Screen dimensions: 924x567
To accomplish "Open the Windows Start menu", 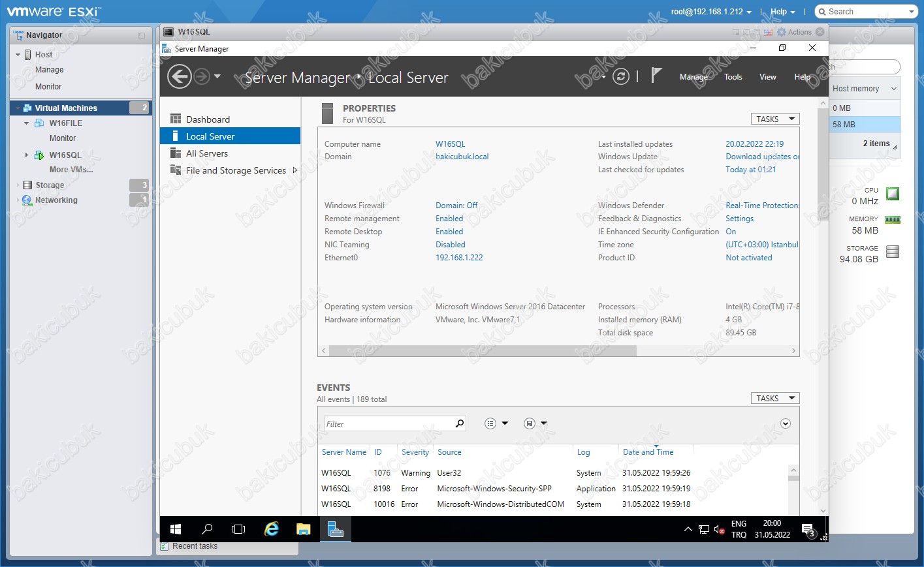I will point(176,529).
